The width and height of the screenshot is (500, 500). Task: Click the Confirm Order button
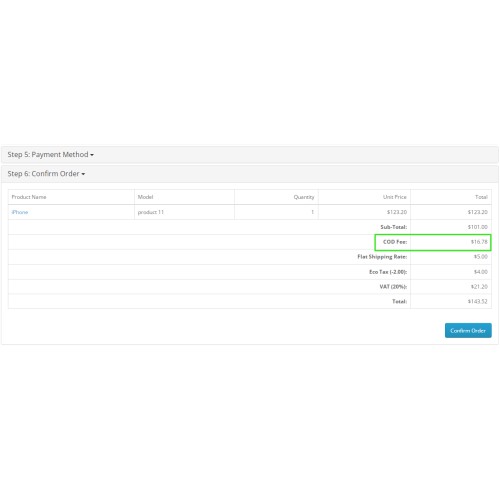click(468, 331)
